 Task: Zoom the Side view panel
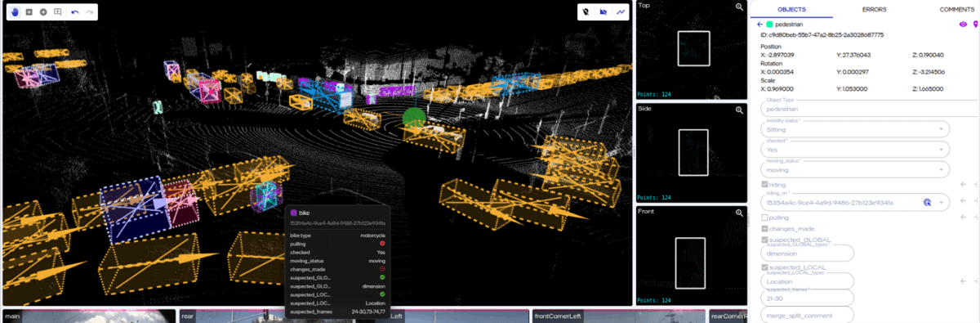coord(739,110)
